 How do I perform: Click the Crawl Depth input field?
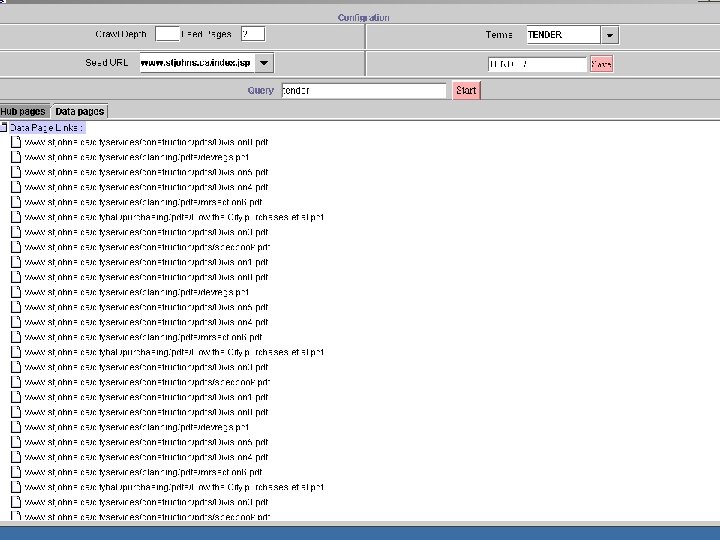167,34
